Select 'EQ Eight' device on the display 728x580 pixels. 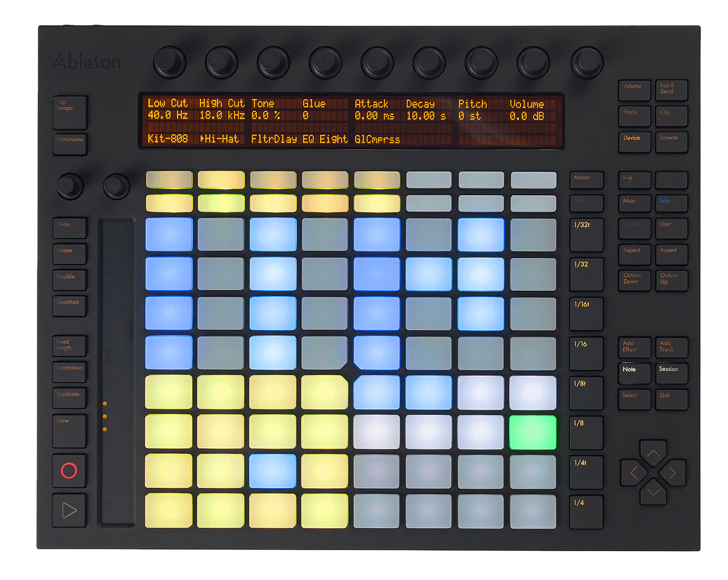[x=325, y=139]
